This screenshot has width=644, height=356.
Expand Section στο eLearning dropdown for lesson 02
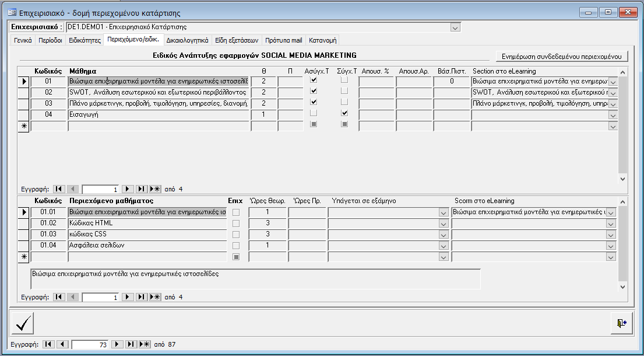pyautogui.click(x=612, y=93)
